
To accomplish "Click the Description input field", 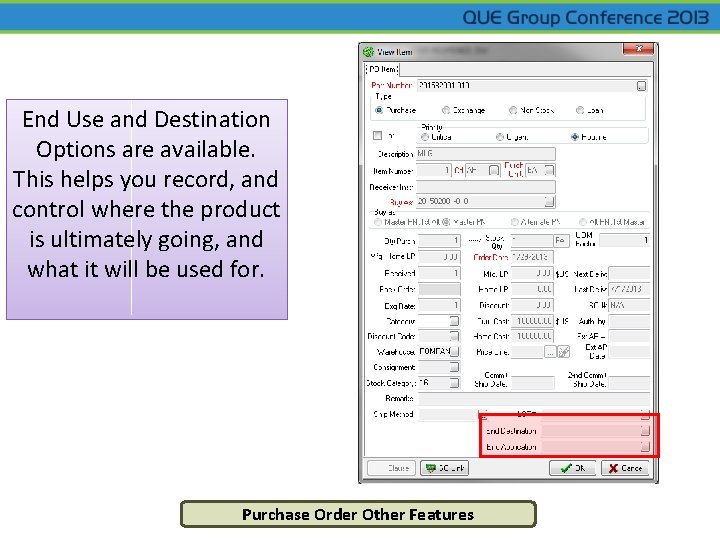I will pos(486,154).
